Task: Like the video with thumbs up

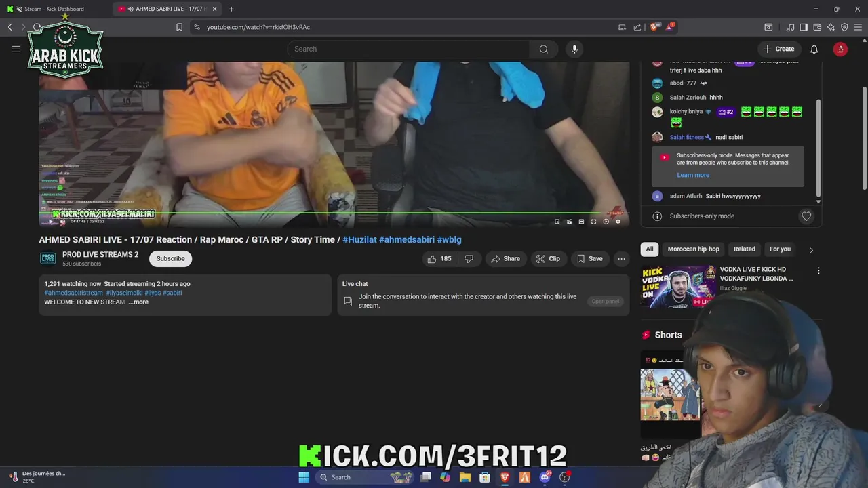Action: point(439,259)
